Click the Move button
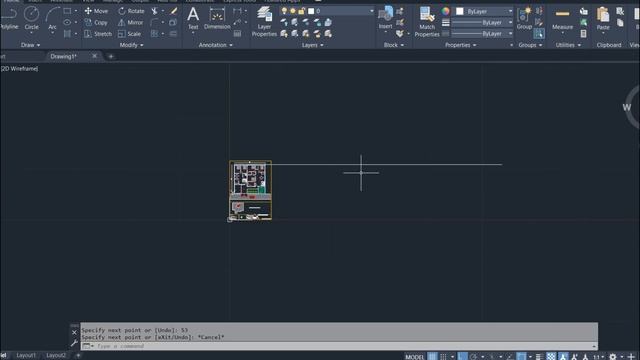 (x=96, y=11)
